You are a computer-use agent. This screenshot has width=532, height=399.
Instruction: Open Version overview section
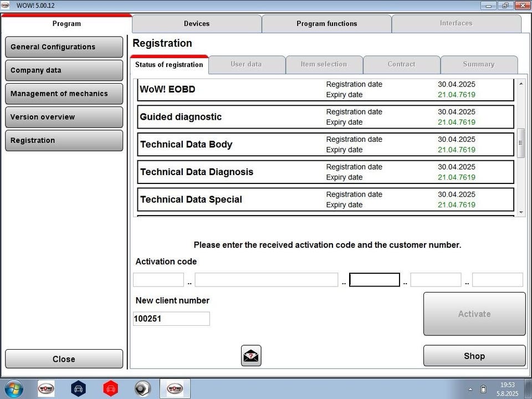point(64,117)
